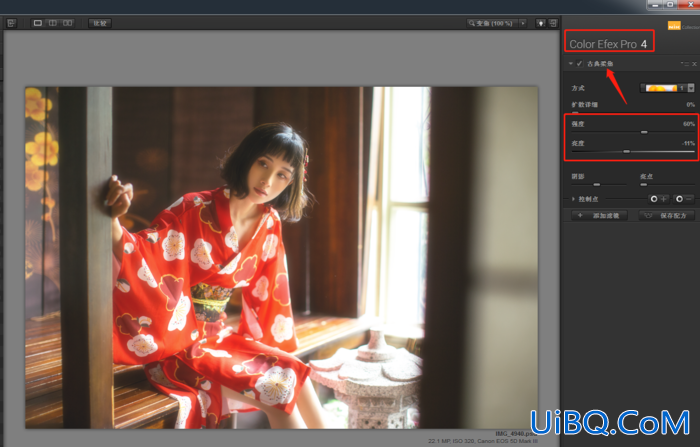The height and width of the screenshot is (447, 700).
Task: Click the 扩散详细 value 0%
Action: click(x=691, y=104)
